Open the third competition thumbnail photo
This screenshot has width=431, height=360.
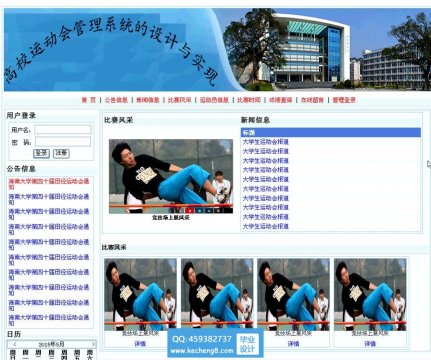click(293, 294)
